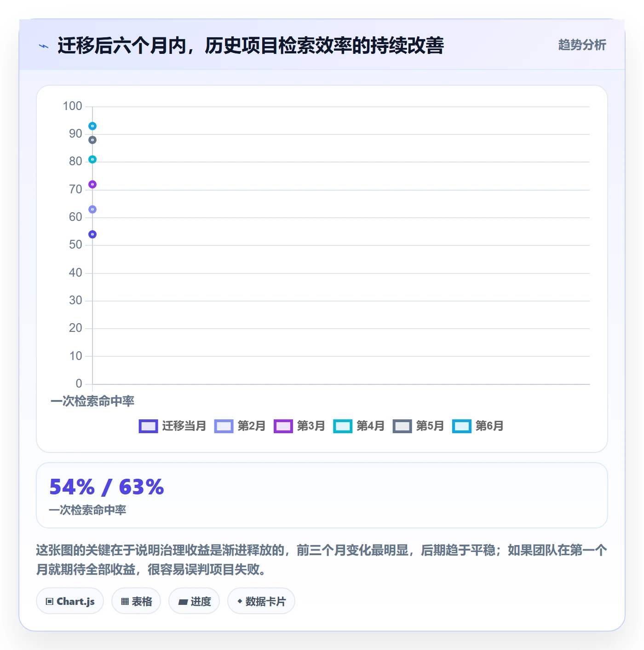This screenshot has height=650, width=644.
Task: Hide the 第5月 legend series
Action: click(418, 426)
